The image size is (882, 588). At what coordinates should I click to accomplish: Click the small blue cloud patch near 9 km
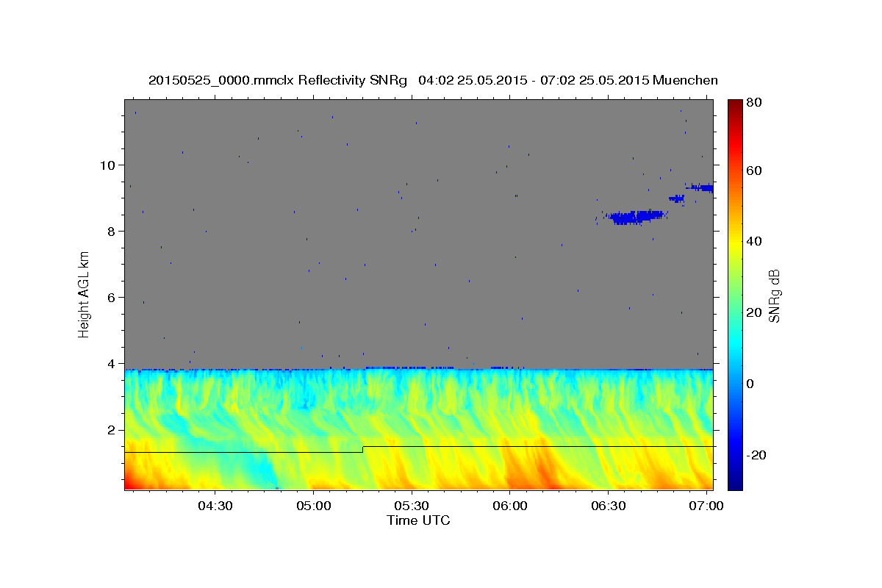pos(677,198)
